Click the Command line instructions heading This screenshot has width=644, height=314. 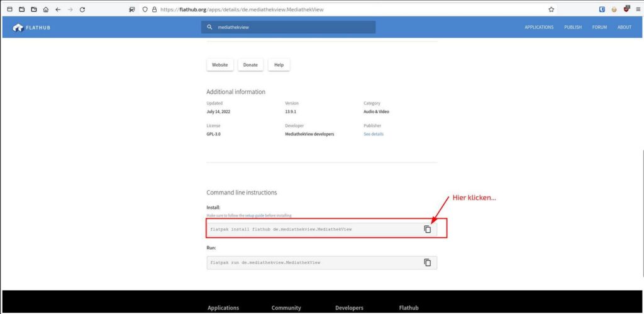click(241, 193)
